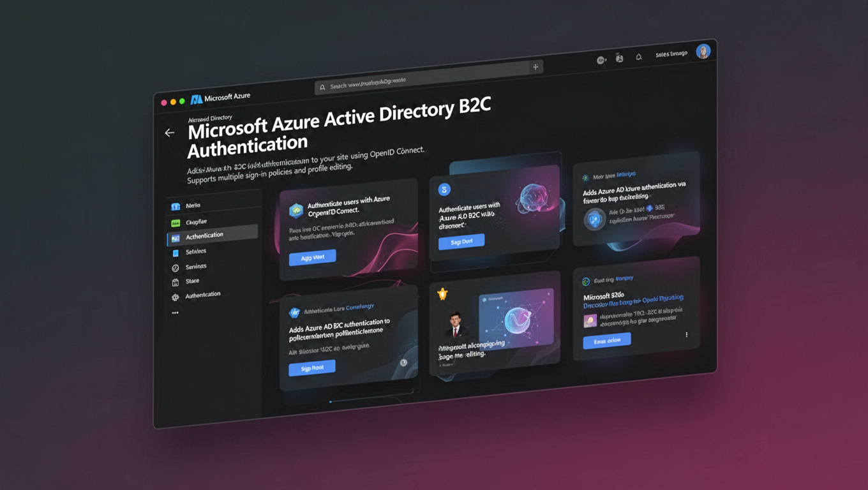Open the vertical dots menu on the Microsoft B2C card

pyautogui.click(x=687, y=334)
